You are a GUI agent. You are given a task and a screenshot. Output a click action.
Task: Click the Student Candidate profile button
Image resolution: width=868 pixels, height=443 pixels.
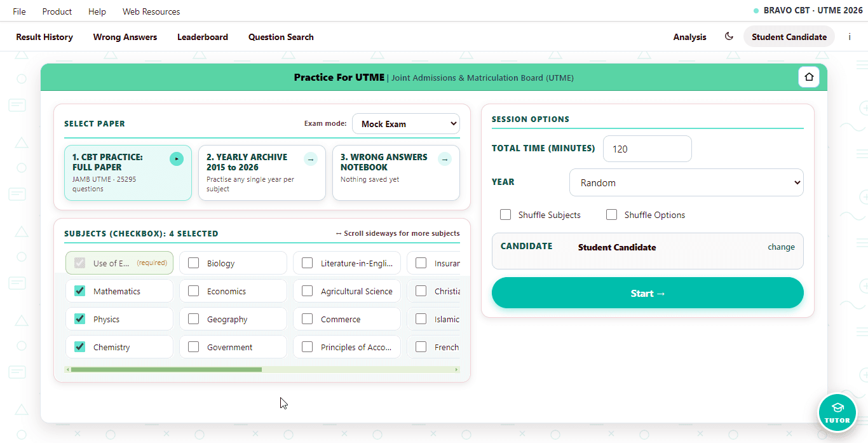pos(789,37)
